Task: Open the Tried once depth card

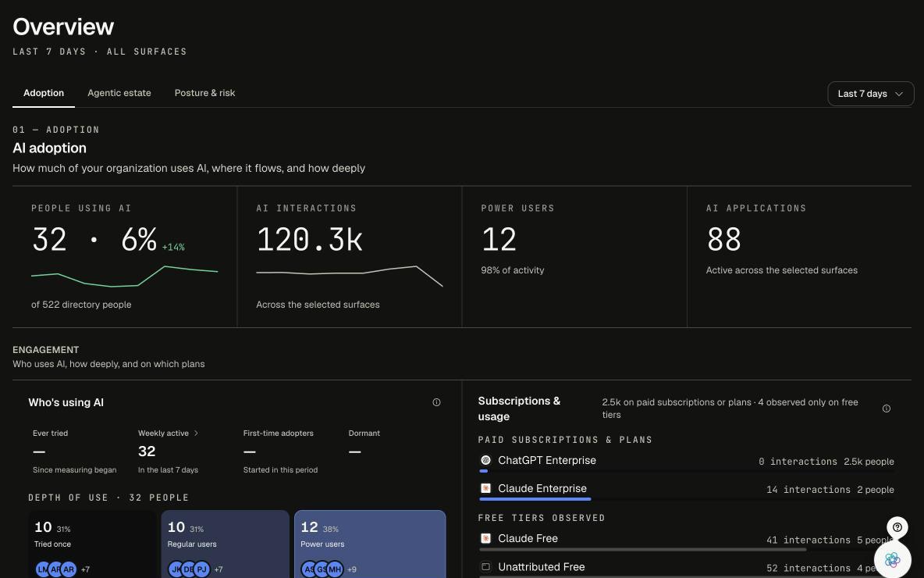Action: coord(93,544)
